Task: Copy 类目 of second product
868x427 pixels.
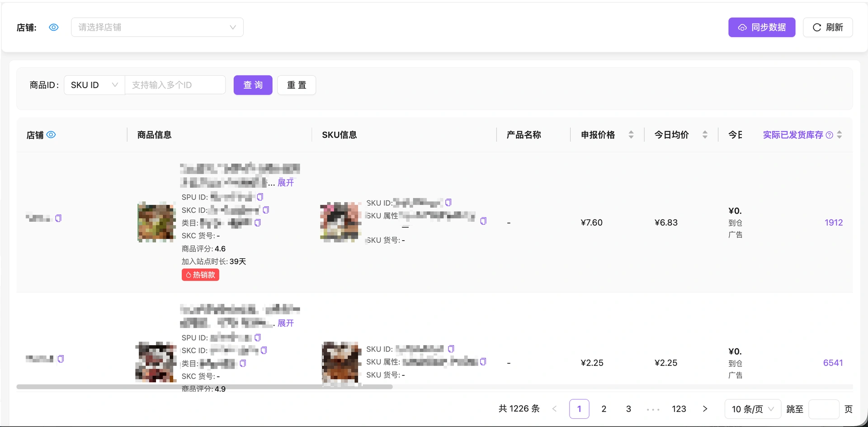Action: click(x=243, y=363)
